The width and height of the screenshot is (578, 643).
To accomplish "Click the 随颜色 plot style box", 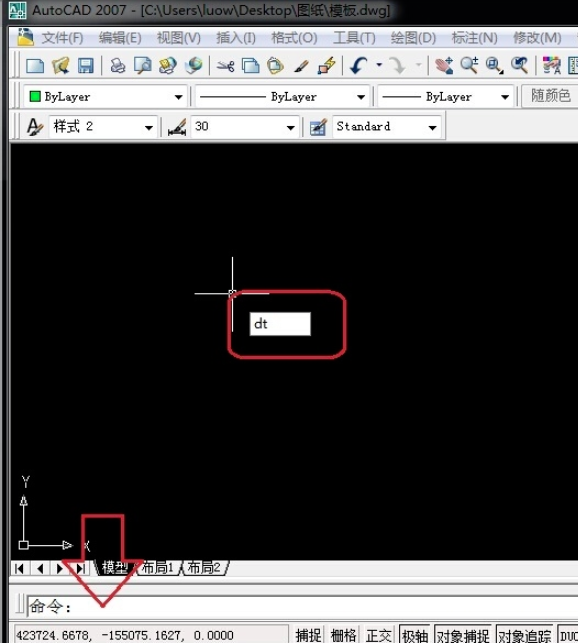I will point(550,96).
